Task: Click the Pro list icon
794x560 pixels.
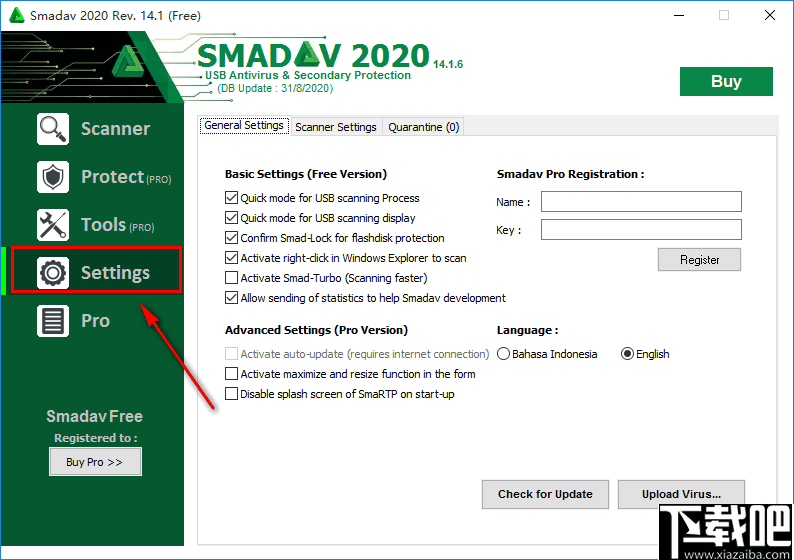Action: coord(53,321)
